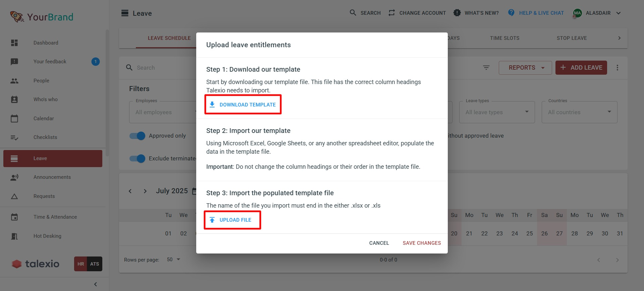Open the three-dot more options menu
The height and width of the screenshot is (291, 644).
pos(617,68)
